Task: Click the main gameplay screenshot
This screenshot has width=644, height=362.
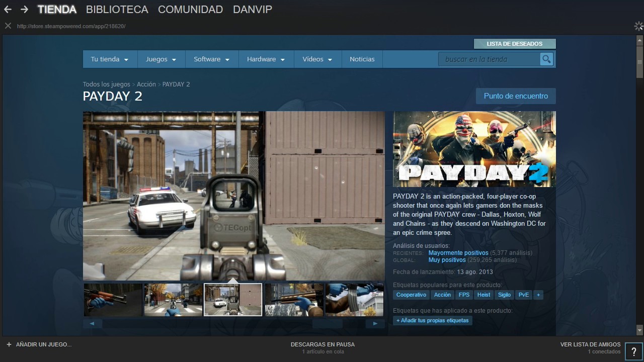Action: tap(233, 196)
